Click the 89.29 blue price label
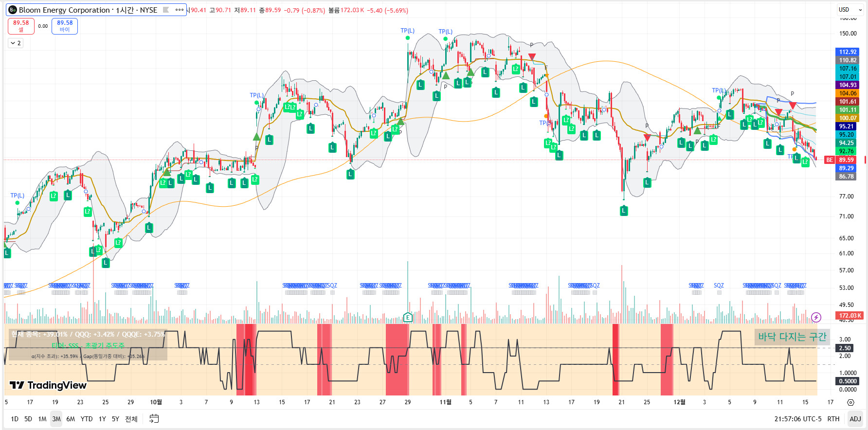 (x=847, y=168)
